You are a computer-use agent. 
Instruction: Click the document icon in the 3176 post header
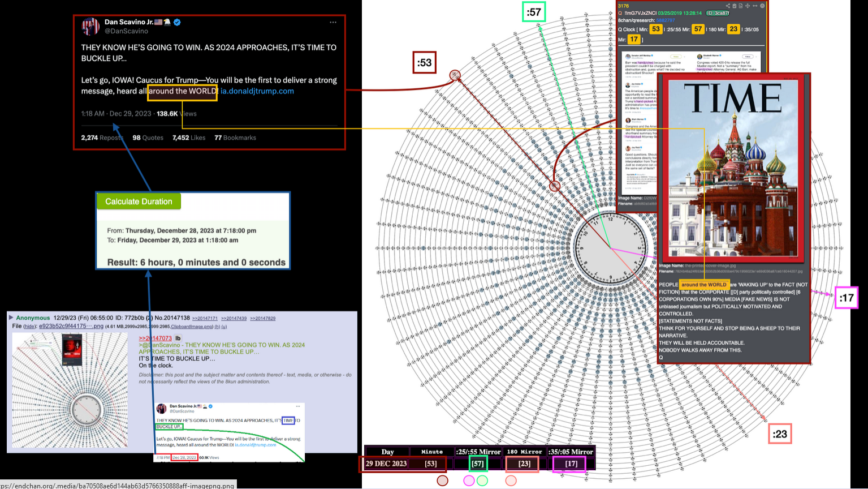[x=741, y=6]
